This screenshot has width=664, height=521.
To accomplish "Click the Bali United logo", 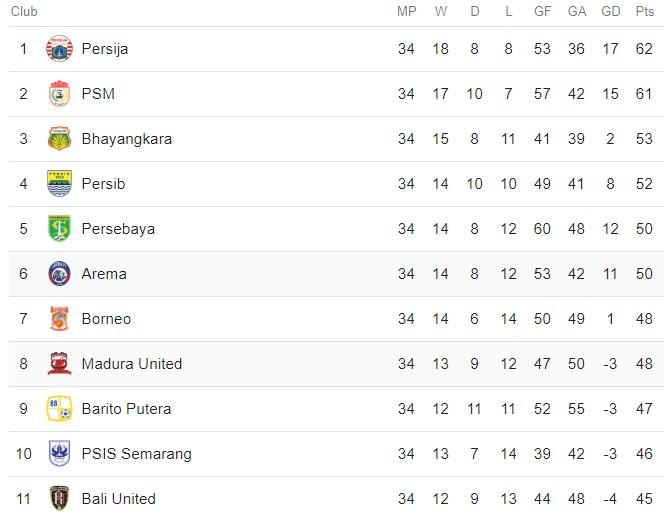I will (x=60, y=498).
